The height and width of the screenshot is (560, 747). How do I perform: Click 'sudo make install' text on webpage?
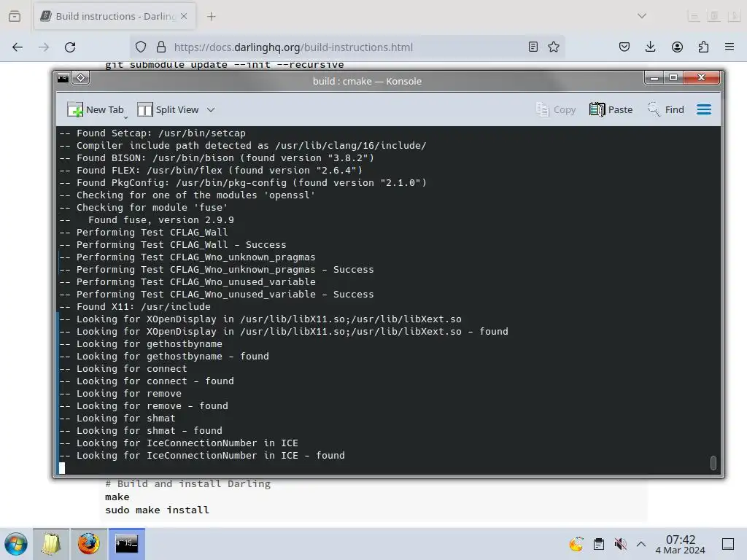tap(157, 510)
